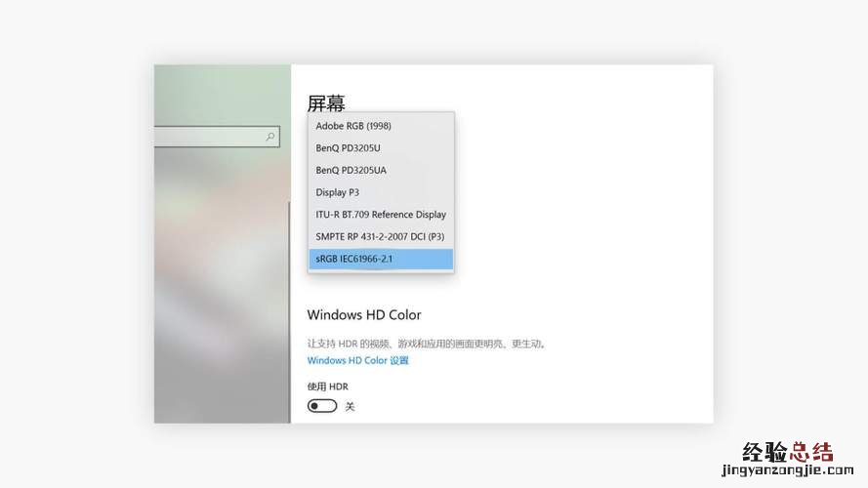The width and height of the screenshot is (868, 488).
Task: Pick ITU-R BT.709 Reference Display option
Action: pos(381,215)
